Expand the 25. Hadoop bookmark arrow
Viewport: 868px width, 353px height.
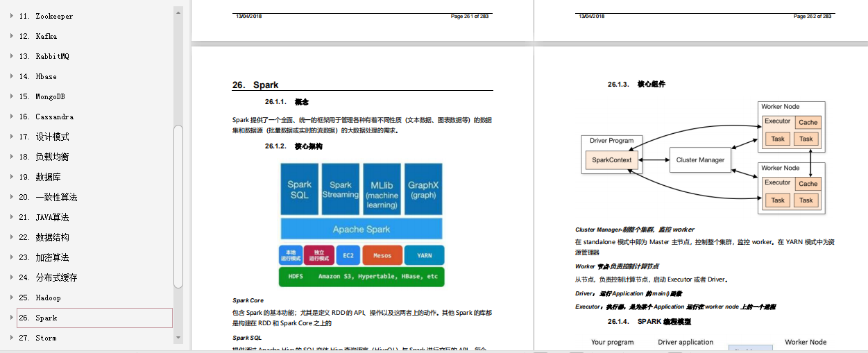(12, 298)
